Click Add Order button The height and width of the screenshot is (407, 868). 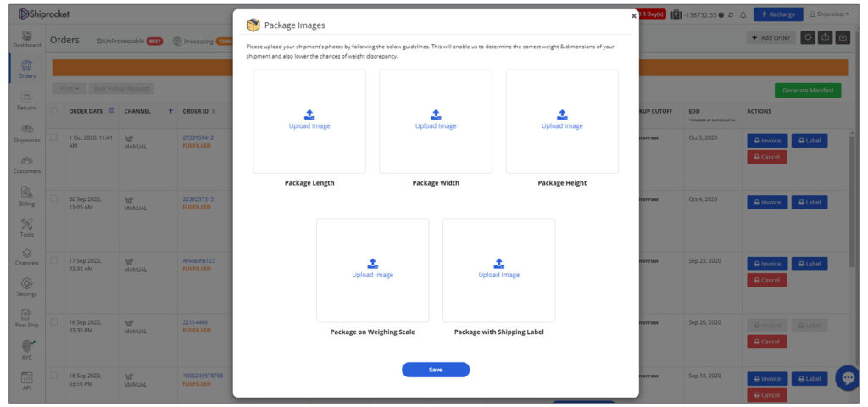coord(771,37)
